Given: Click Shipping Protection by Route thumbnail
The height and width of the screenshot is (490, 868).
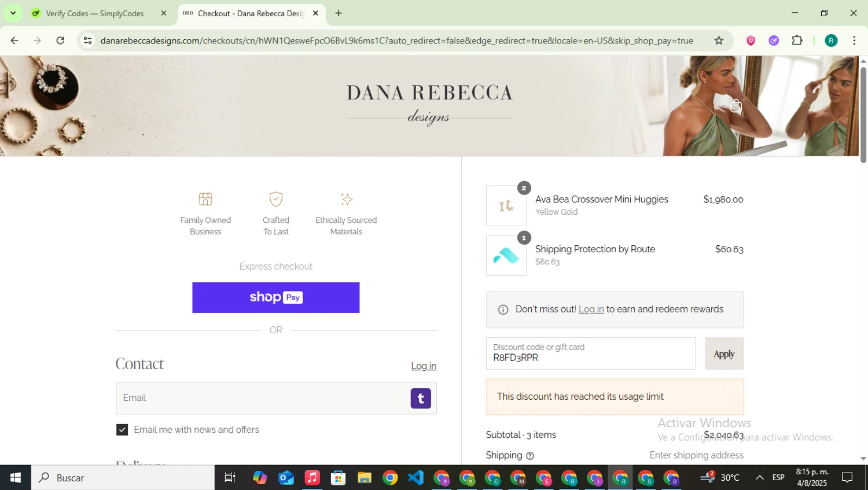Looking at the screenshot, I should [x=506, y=255].
